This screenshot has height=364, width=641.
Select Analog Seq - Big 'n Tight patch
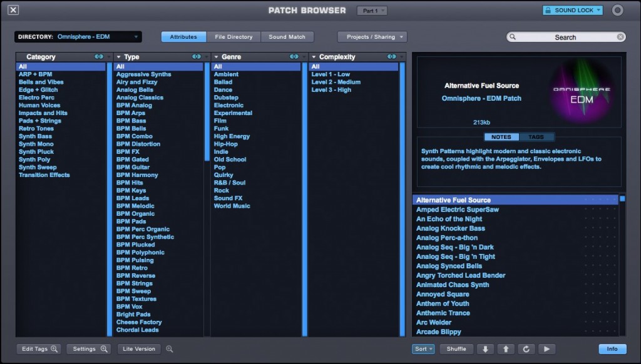[x=456, y=256]
